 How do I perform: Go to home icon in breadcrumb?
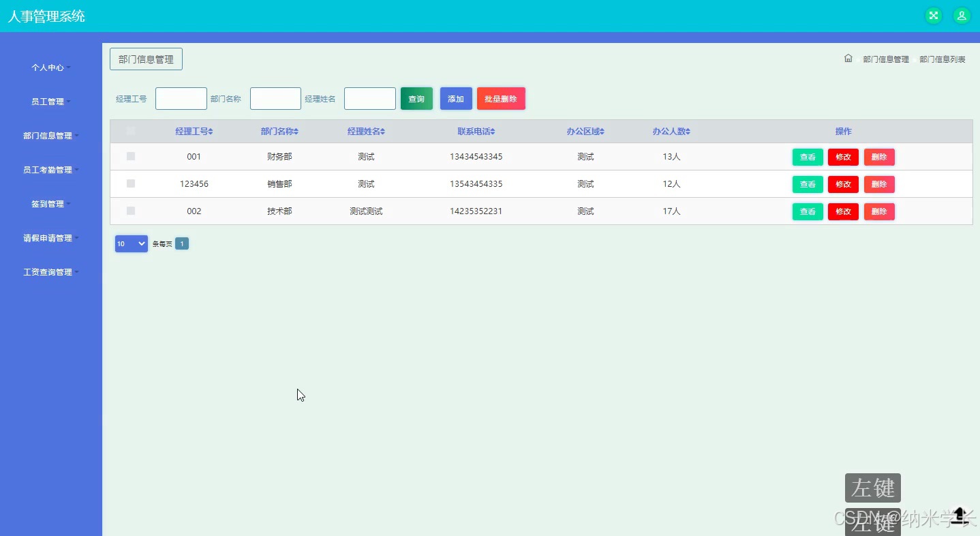848,59
